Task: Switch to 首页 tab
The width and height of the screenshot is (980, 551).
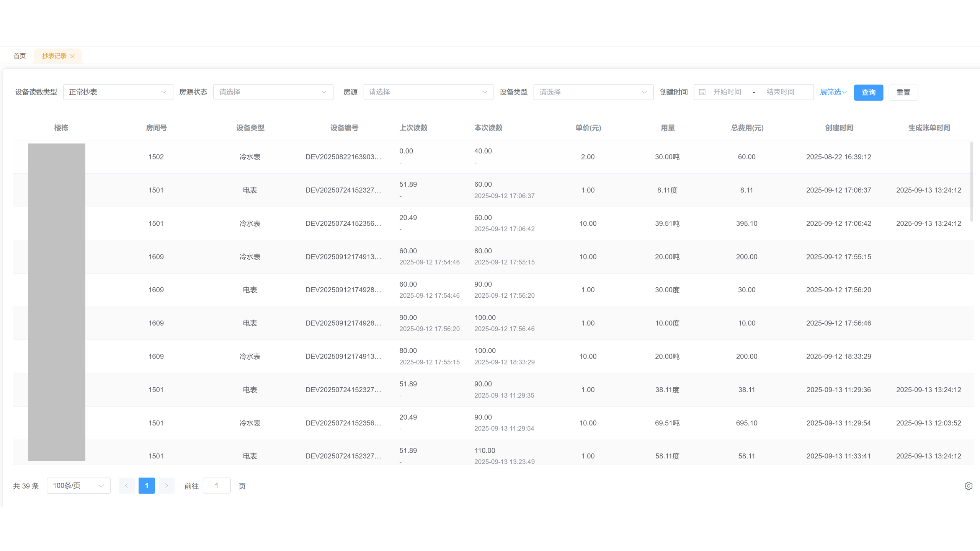Action: pos(20,56)
